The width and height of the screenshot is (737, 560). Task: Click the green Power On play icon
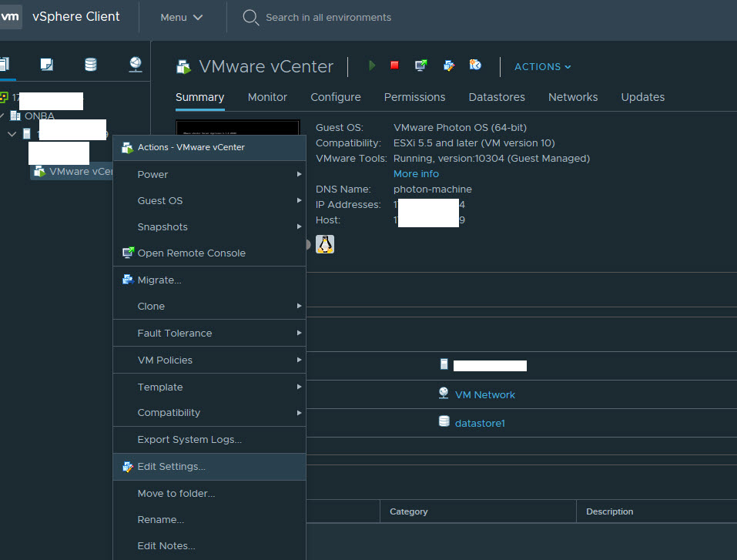tap(372, 66)
